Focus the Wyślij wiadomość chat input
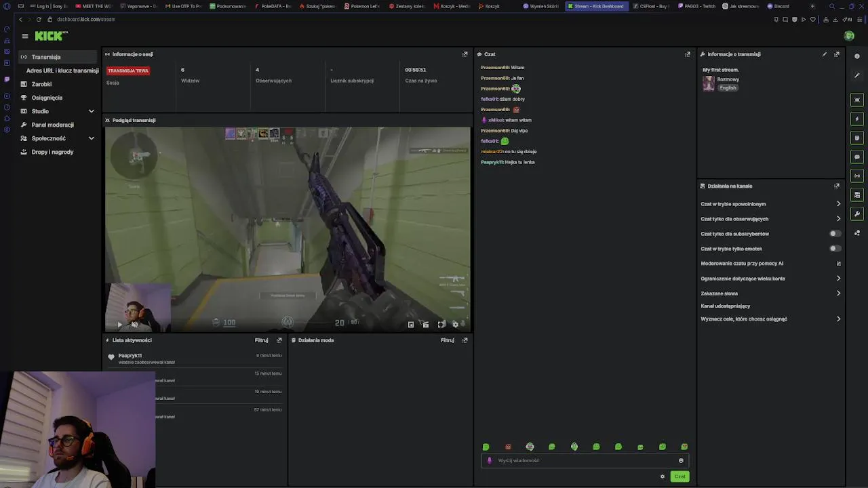Screen dimensions: 868x488 point(586,461)
